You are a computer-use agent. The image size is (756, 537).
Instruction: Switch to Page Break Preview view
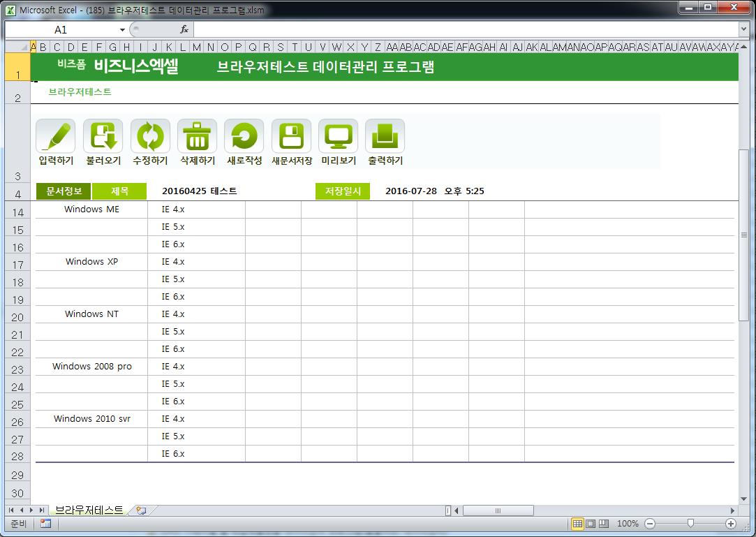tap(604, 524)
